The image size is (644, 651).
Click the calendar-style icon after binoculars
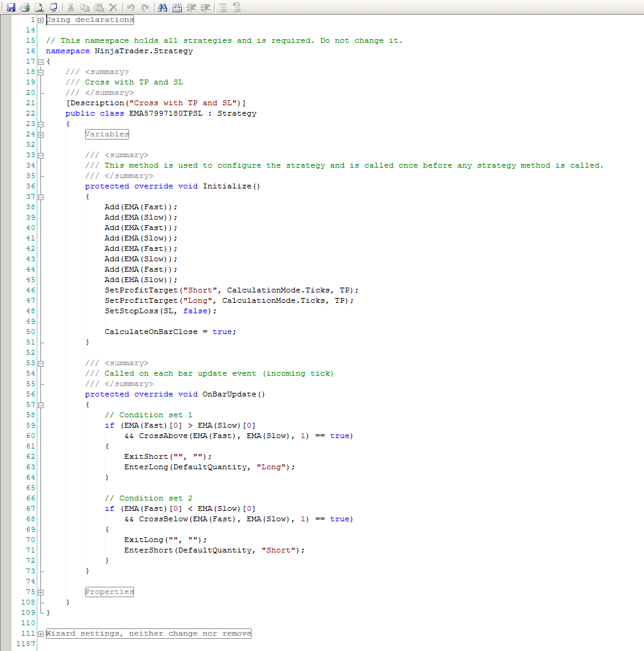tap(177, 7)
